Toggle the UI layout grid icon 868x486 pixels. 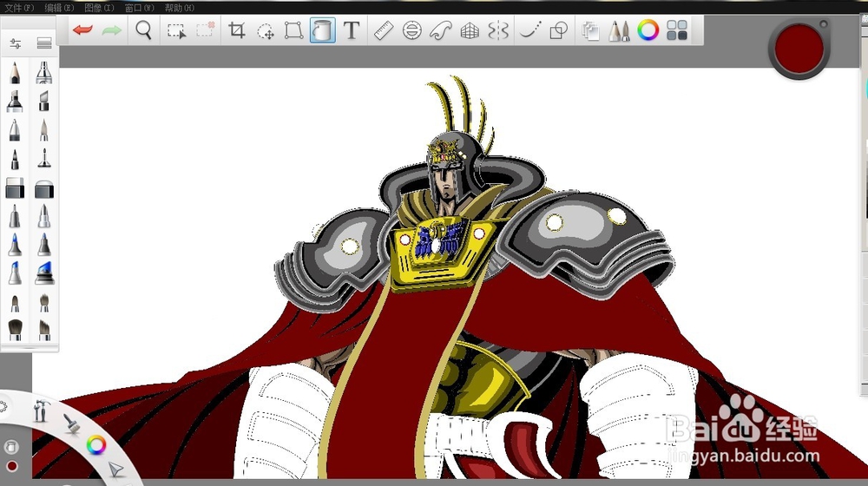(676, 30)
